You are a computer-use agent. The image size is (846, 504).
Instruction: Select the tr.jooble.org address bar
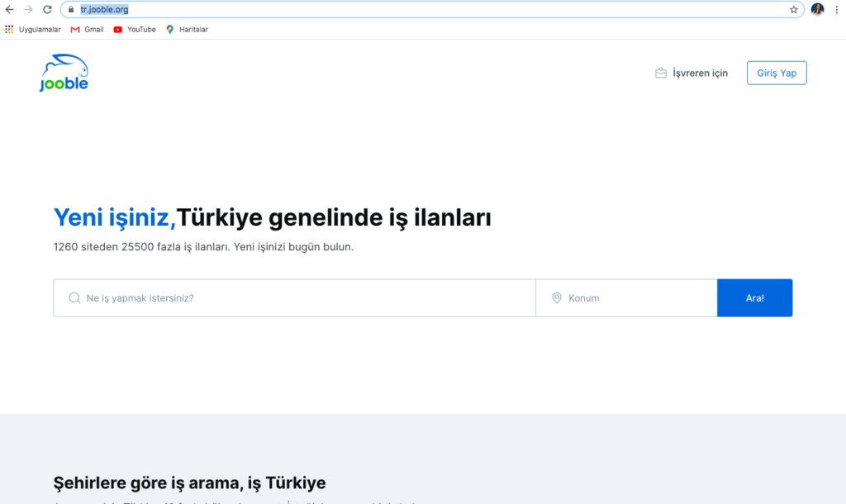[x=413, y=10]
